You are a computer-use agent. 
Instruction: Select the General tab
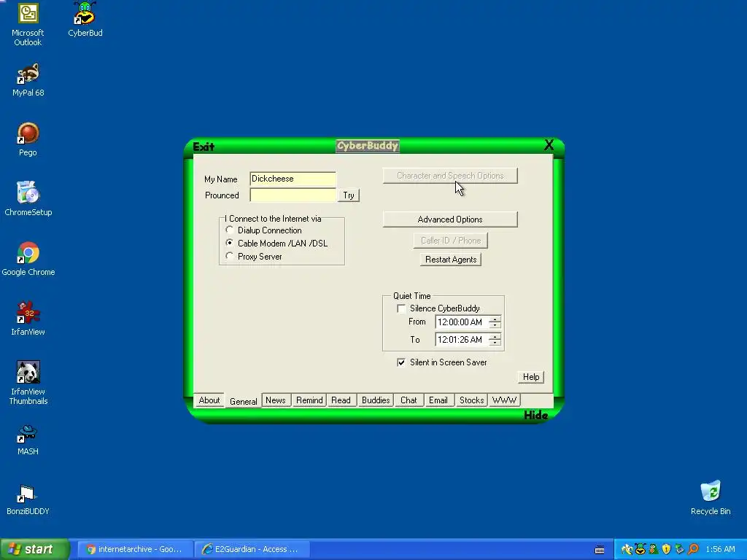[243, 402]
